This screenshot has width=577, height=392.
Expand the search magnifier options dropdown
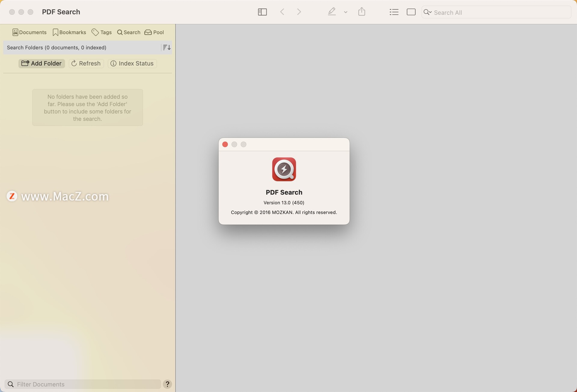pos(427,12)
